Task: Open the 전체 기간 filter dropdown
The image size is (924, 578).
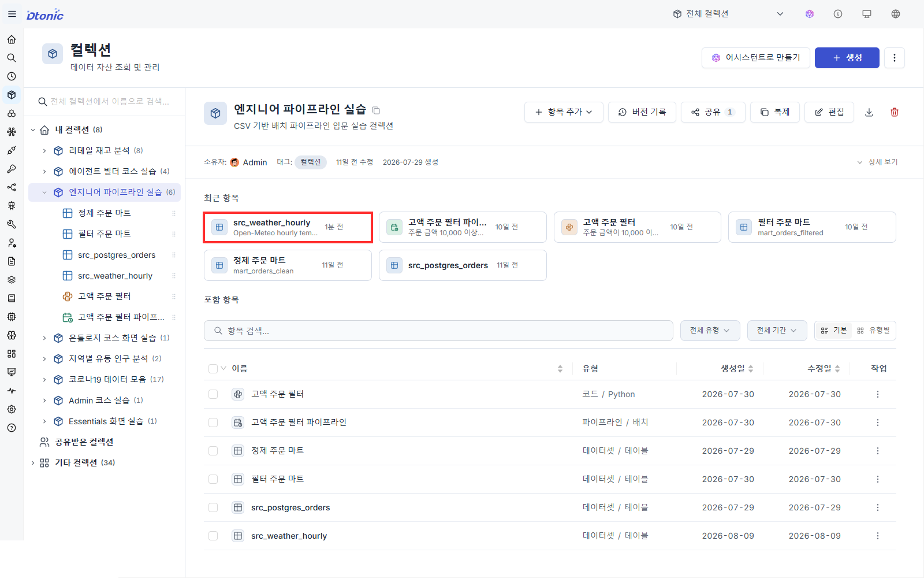Action: (x=777, y=331)
